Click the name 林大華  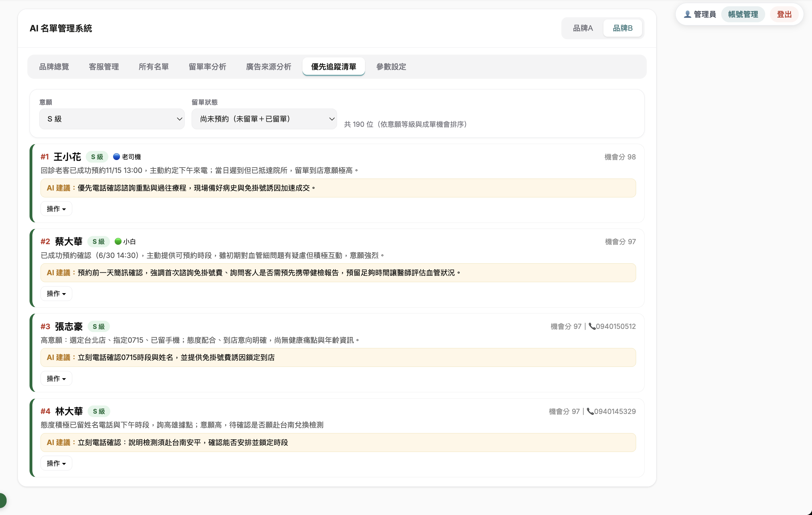[69, 411]
